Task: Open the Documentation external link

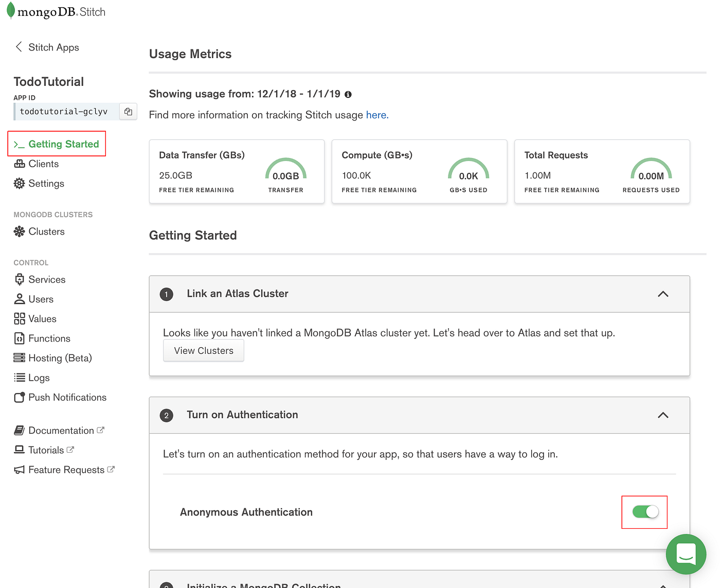Action: pyautogui.click(x=61, y=431)
